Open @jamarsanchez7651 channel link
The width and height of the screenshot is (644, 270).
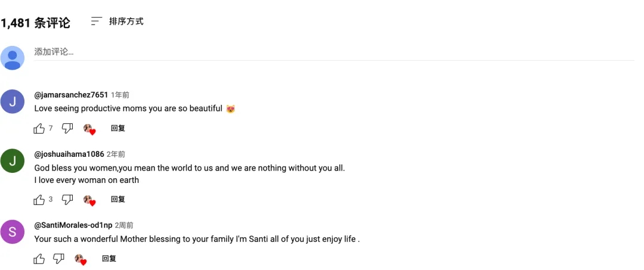coord(71,95)
